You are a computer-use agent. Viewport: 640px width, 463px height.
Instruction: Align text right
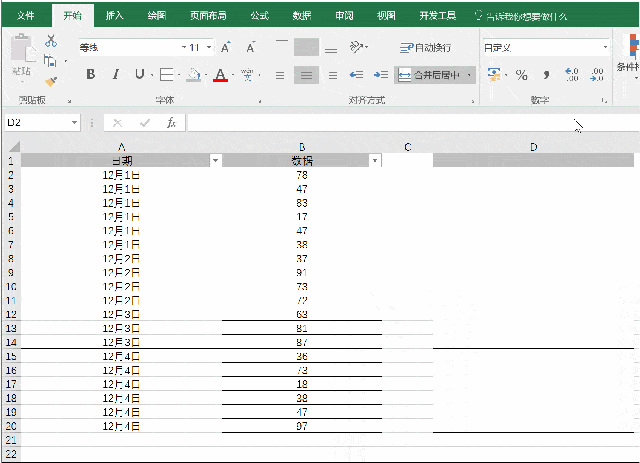[333, 75]
